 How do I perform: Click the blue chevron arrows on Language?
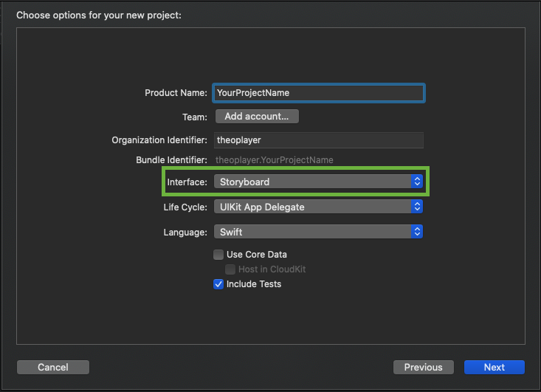[x=417, y=232]
